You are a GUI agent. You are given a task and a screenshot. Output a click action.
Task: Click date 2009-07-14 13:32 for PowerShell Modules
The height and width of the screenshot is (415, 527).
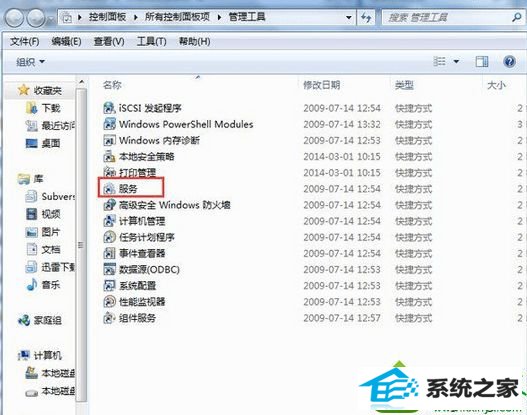[342, 124]
